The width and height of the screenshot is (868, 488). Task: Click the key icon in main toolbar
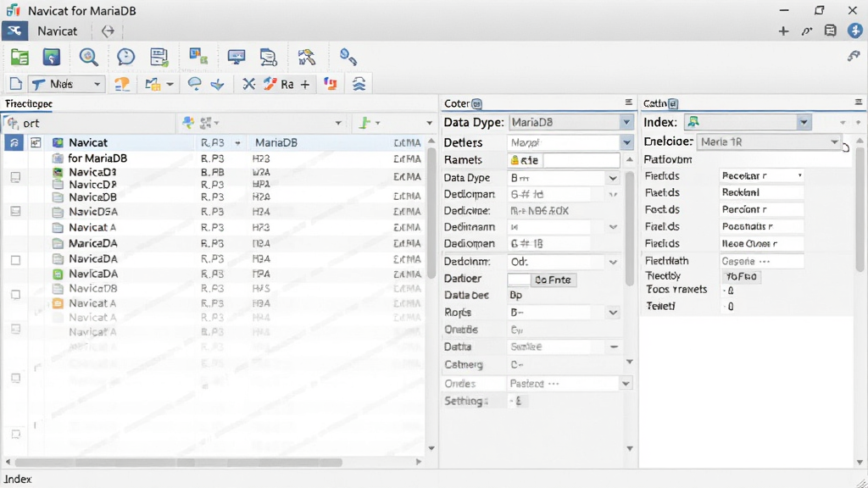(348, 57)
